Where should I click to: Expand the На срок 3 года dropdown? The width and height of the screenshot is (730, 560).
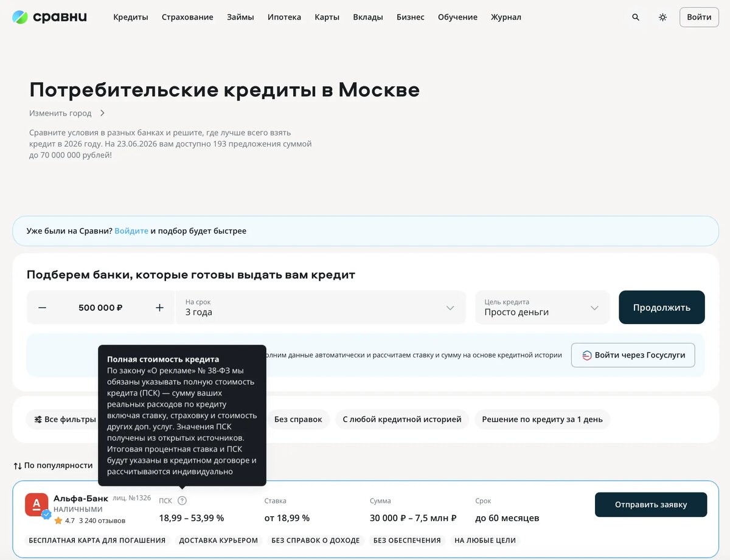point(321,308)
